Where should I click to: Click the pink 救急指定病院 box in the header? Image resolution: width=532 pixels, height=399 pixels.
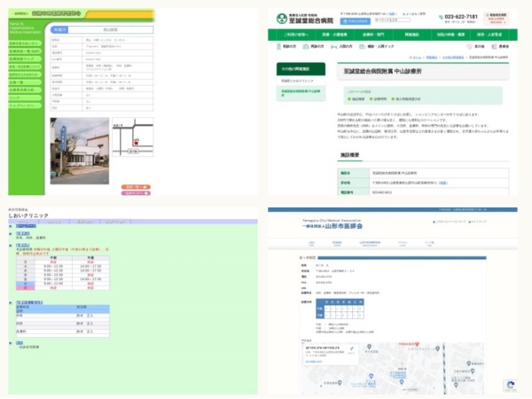pos(496,18)
